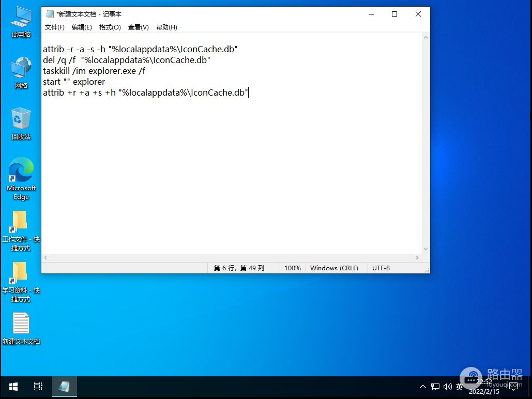Viewport: 532px width, 399px height.
Task: Close the Notepad window
Action: (x=418, y=14)
